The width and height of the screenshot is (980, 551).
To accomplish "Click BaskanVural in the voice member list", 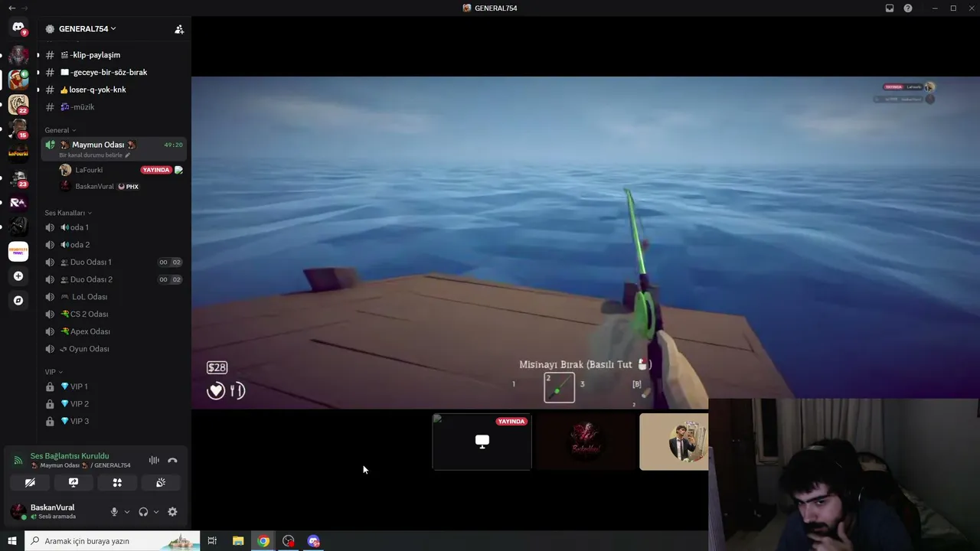I will pyautogui.click(x=121, y=186).
